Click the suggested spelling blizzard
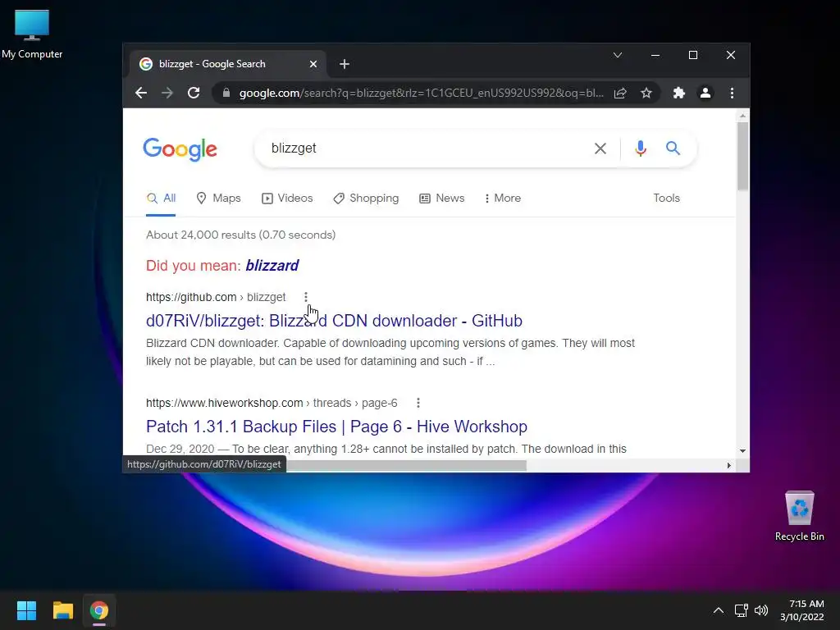This screenshot has height=630, width=840. point(272,266)
